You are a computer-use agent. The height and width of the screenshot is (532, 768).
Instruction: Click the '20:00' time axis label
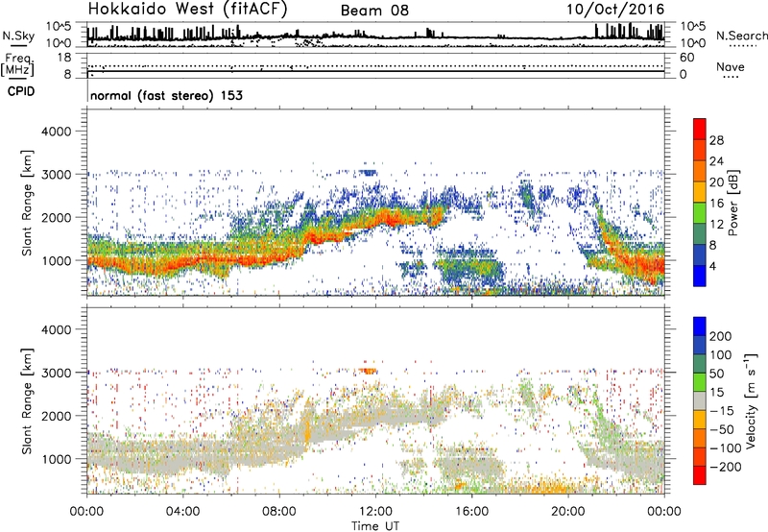click(x=568, y=512)
